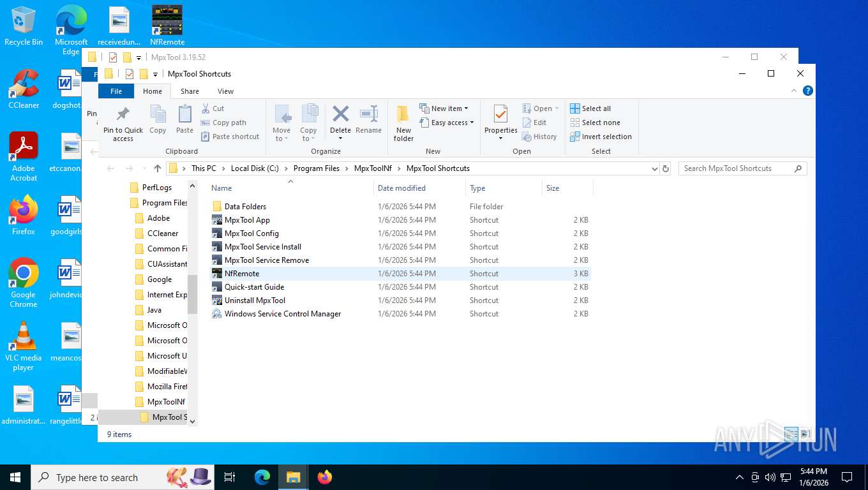Select Adobe folder in navigation tree
This screenshot has height=490, width=868.
pyautogui.click(x=158, y=218)
